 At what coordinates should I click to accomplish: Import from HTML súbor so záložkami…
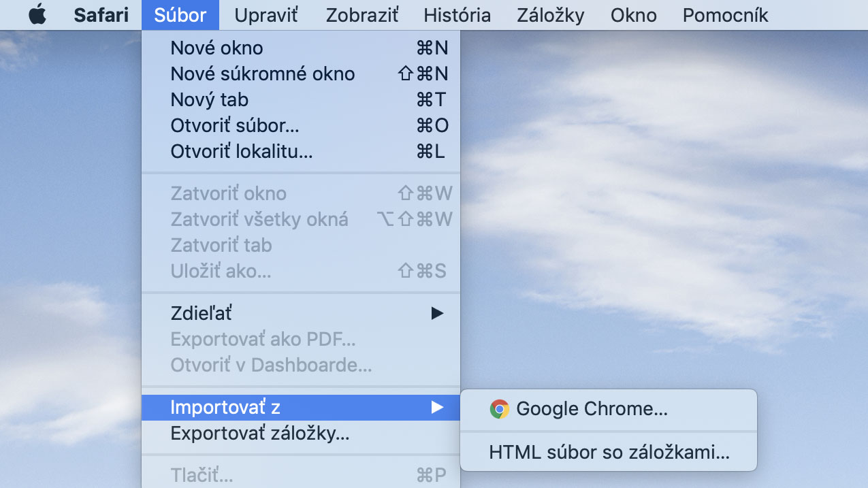(x=609, y=453)
